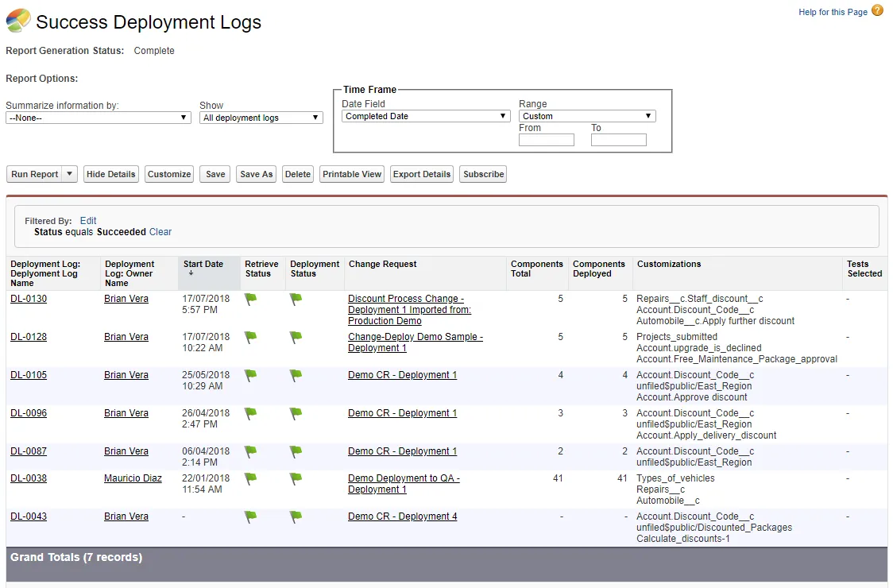Click the Start Date sort arrow
The image size is (893, 588).
(191, 273)
